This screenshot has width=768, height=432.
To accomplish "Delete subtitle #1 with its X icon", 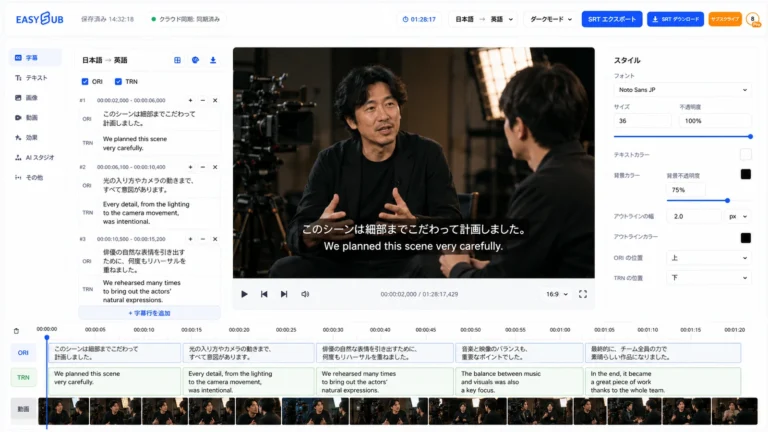I will [x=215, y=100].
